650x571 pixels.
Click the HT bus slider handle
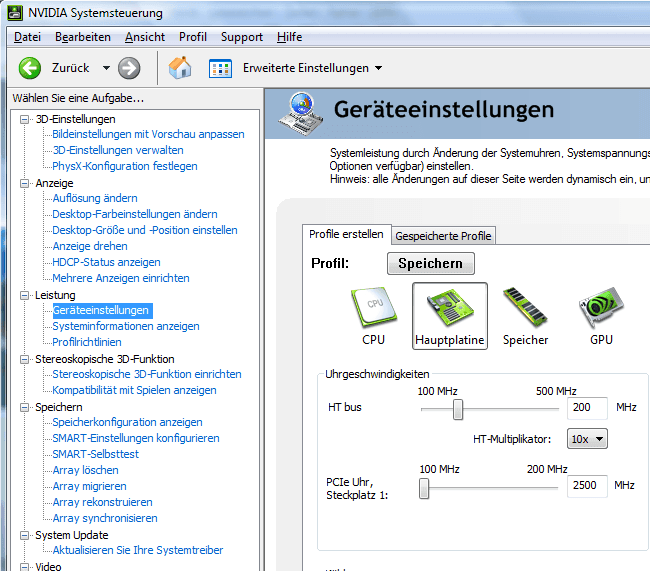458,409
